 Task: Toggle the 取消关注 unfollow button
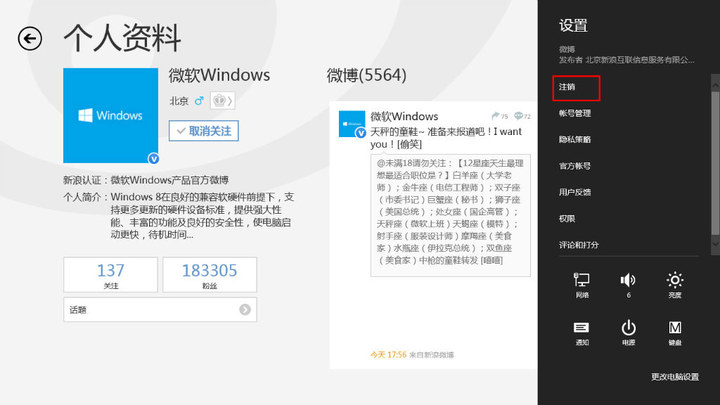pos(204,130)
